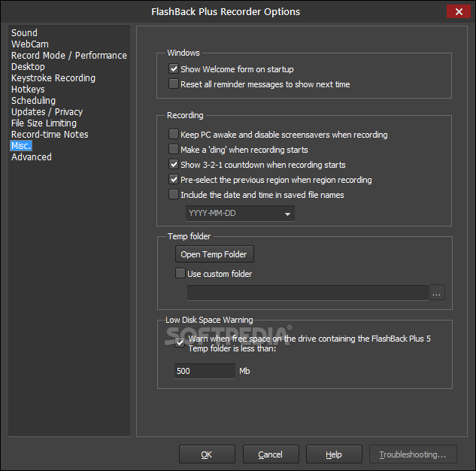Enable Reset all reminder messages checkbox

click(174, 84)
